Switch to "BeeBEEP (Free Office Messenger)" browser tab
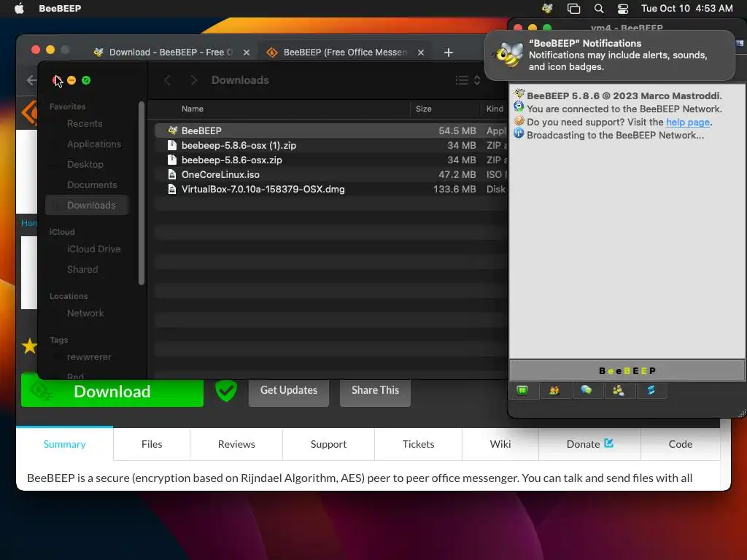The width and height of the screenshot is (747, 560). coord(345,52)
